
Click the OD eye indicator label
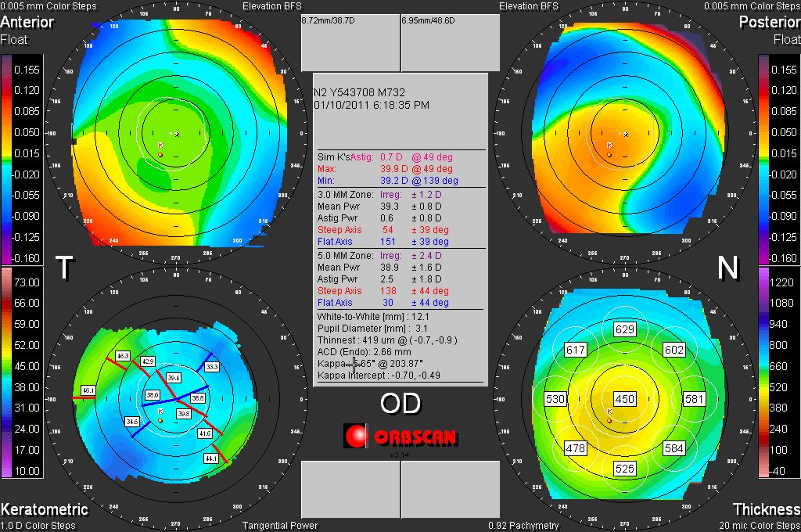tap(400, 404)
